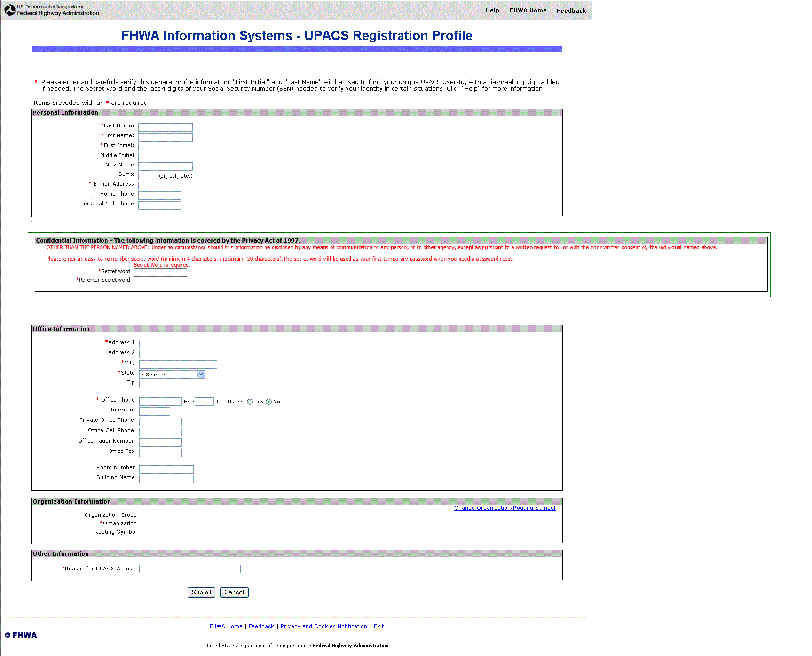Image resolution: width=812 pixels, height=656 pixels.
Task: Focus the Suffix field
Action: pos(147,176)
